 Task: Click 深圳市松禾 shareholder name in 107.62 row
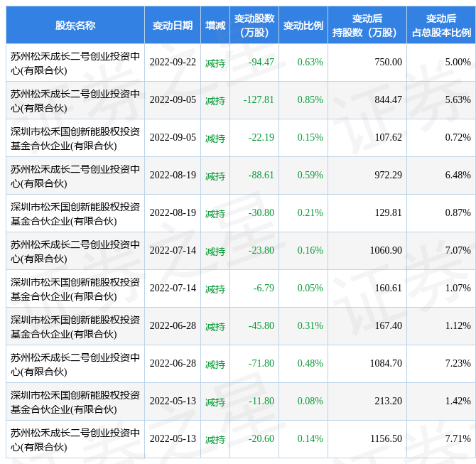[75, 139]
